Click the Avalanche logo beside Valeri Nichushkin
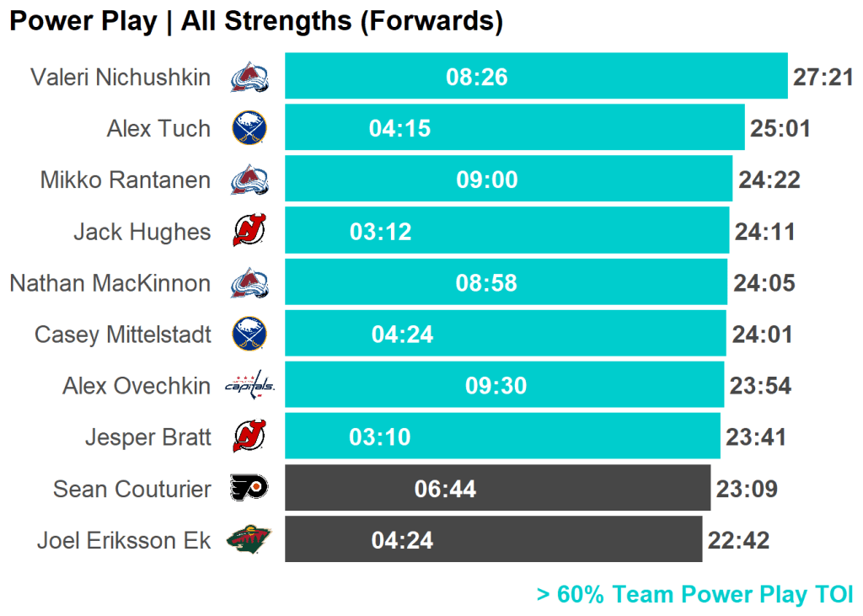Image resolution: width=863 pixels, height=616 pixels. click(x=249, y=78)
